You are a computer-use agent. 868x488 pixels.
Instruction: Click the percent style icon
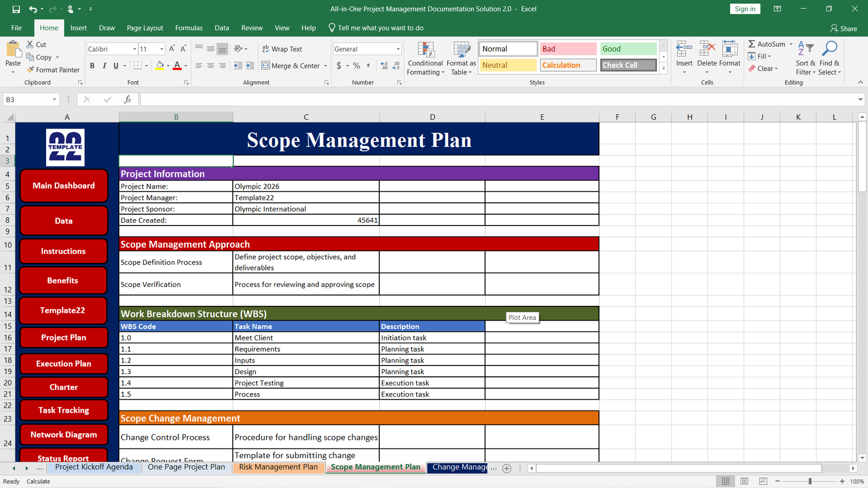point(356,66)
